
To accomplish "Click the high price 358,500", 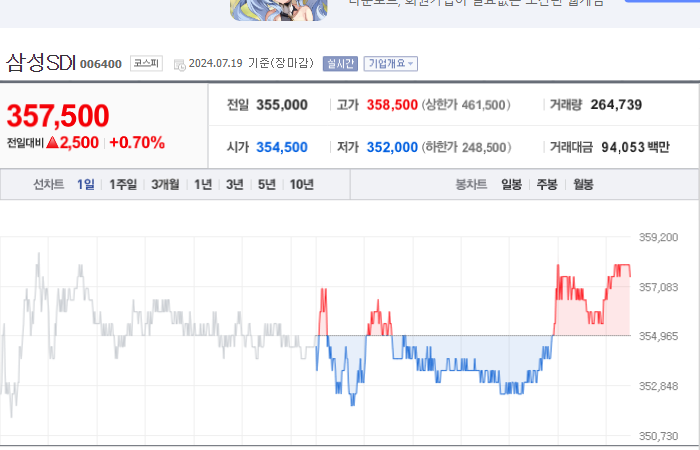I will click(x=392, y=105).
